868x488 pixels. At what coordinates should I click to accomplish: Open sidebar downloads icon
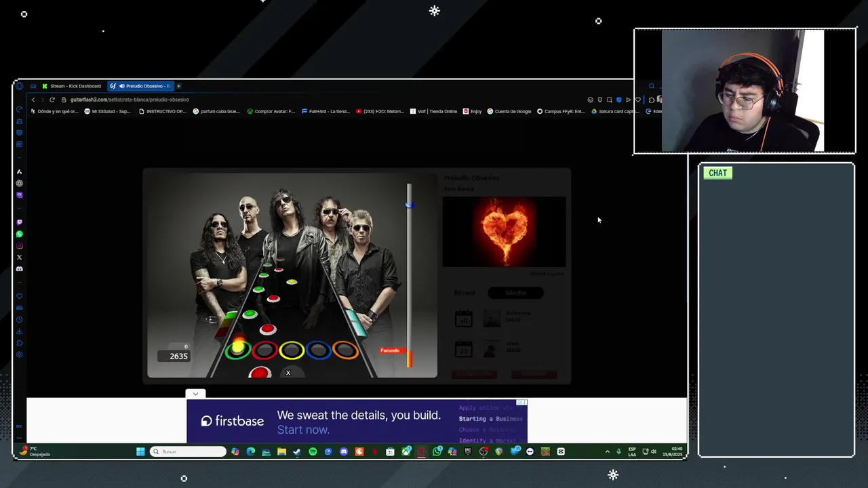19,331
